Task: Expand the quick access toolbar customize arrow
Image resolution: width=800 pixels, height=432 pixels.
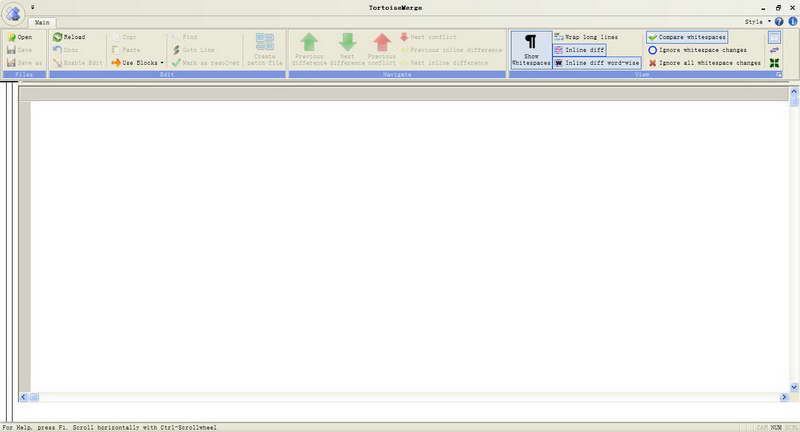Action: (x=32, y=6)
